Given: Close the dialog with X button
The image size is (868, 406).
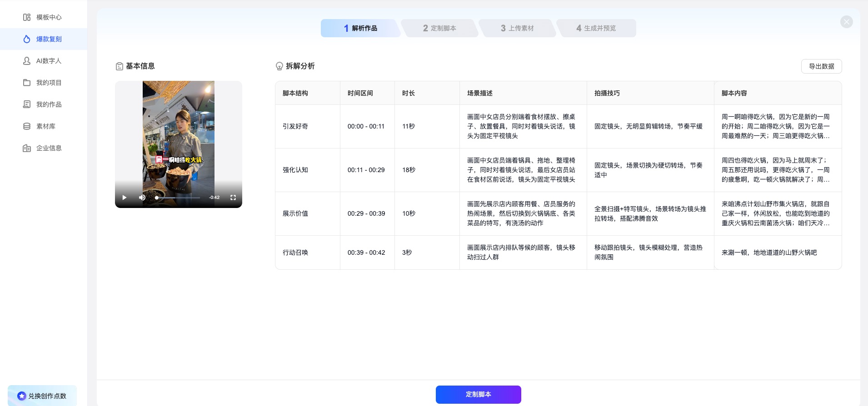Looking at the screenshot, I should (x=846, y=22).
